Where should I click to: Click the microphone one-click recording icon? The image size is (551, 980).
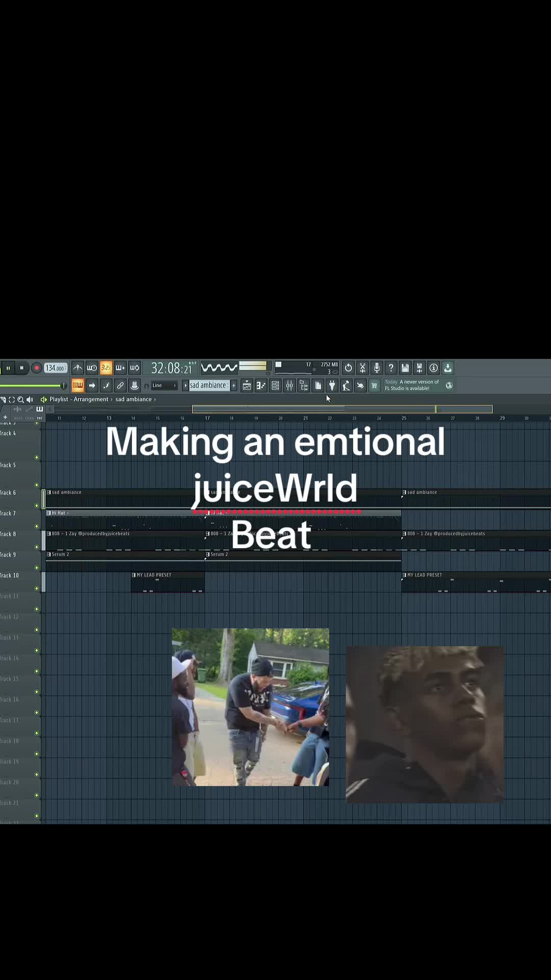click(377, 367)
